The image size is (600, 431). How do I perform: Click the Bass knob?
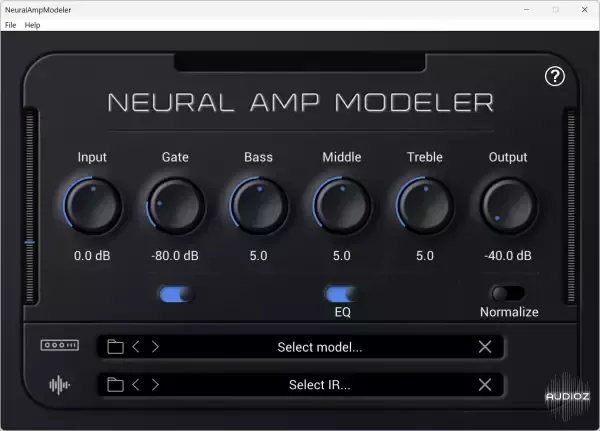point(259,206)
